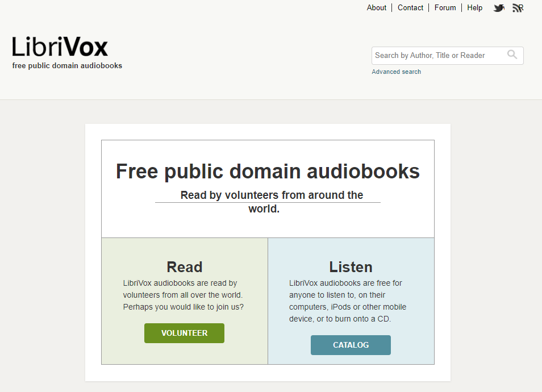Click the LibriVox logo
The image size is (542, 392).
pyautogui.click(x=60, y=47)
